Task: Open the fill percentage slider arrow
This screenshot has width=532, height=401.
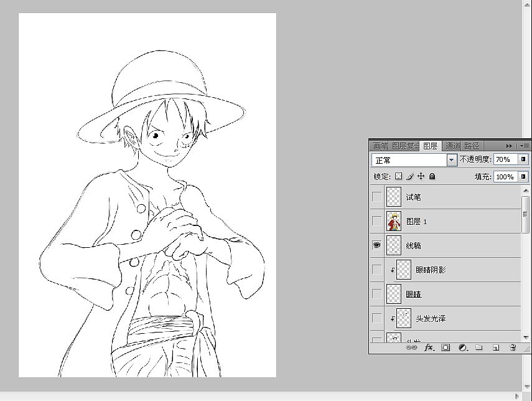Action: pyautogui.click(x=523, y=176)
